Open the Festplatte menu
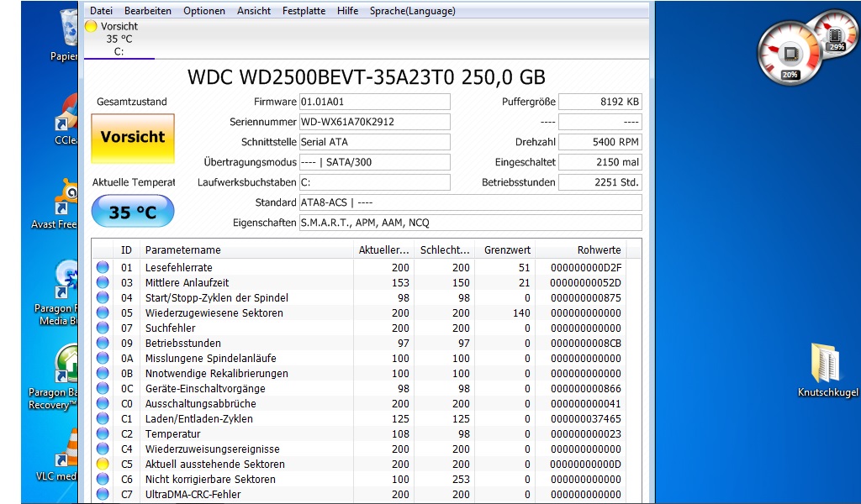 pyautogui.click(x=304, y=10)
